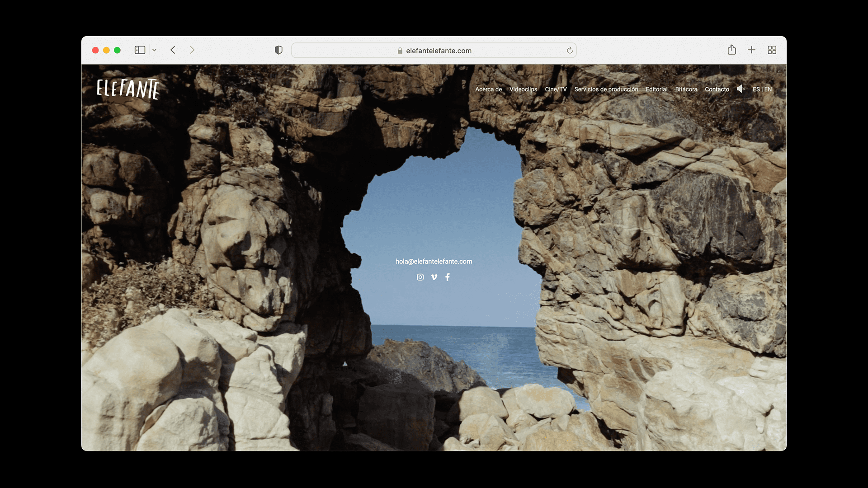Go to the Editorial section

tap(656, 89)
